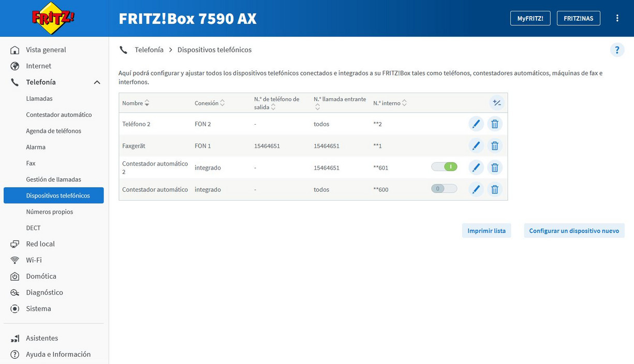Click the Red local network icon
Screen dimensions: 634x364
tap(15, 244)
